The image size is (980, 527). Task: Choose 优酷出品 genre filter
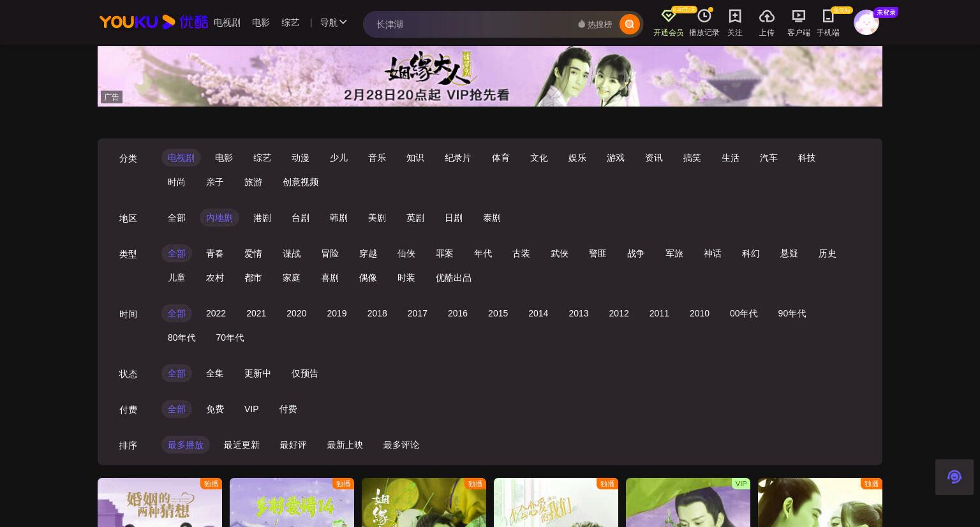[x=454, y=278]
